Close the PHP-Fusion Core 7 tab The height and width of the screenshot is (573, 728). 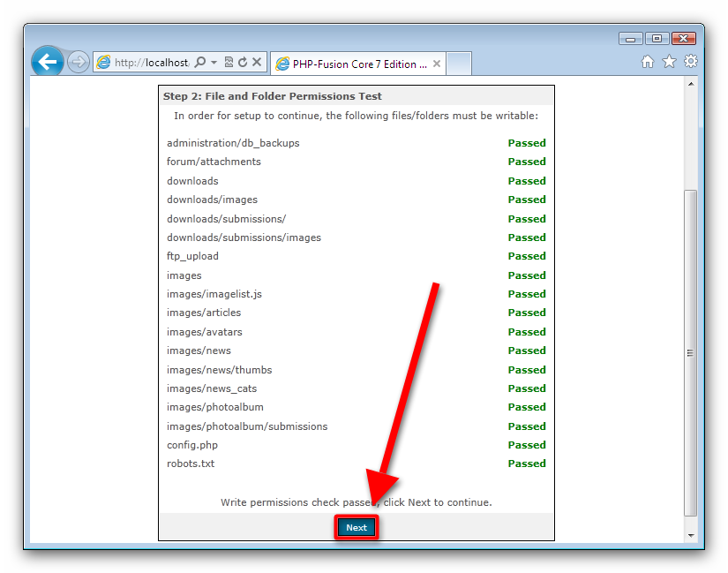click(x=437, y=64)
